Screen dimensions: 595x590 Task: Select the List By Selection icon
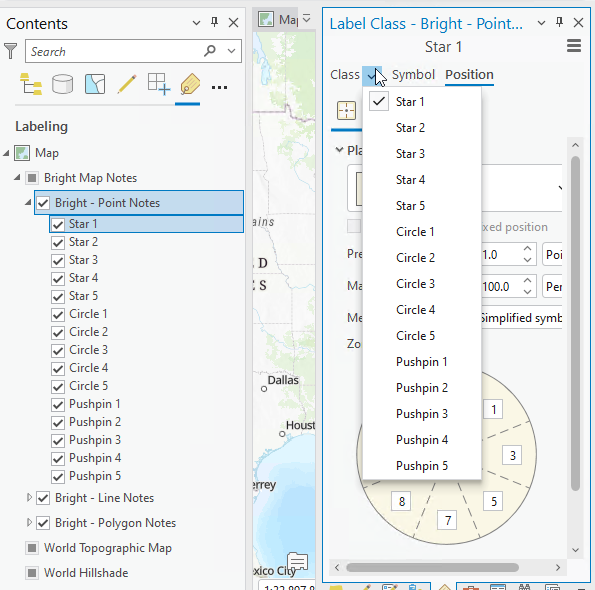tap(95, 84)
